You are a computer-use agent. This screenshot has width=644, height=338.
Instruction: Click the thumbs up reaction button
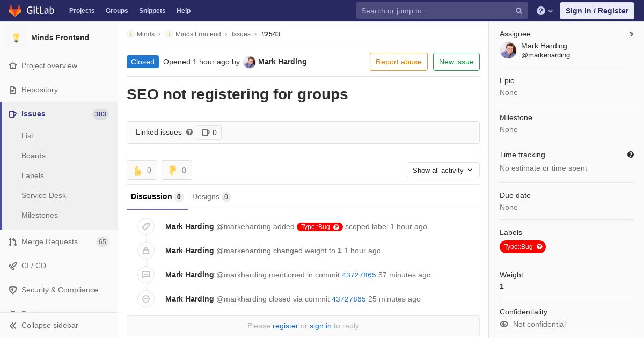pyautogui.click(x=142, y=170)
